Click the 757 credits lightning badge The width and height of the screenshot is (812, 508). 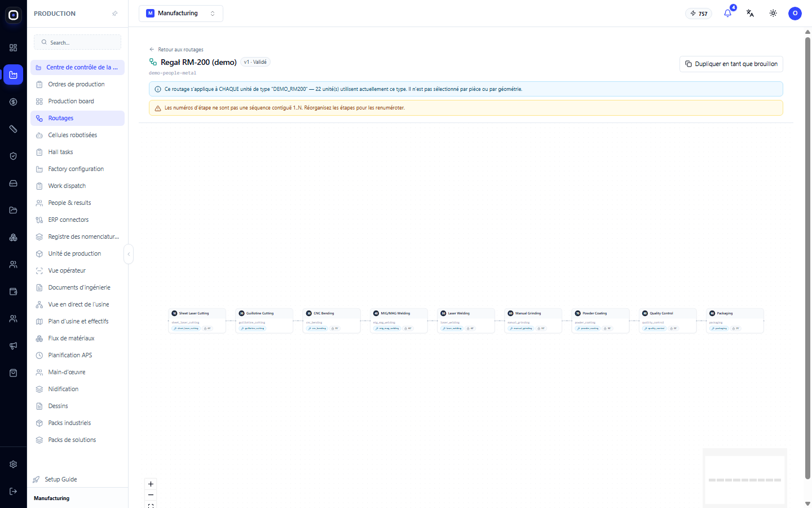(699, 14)
